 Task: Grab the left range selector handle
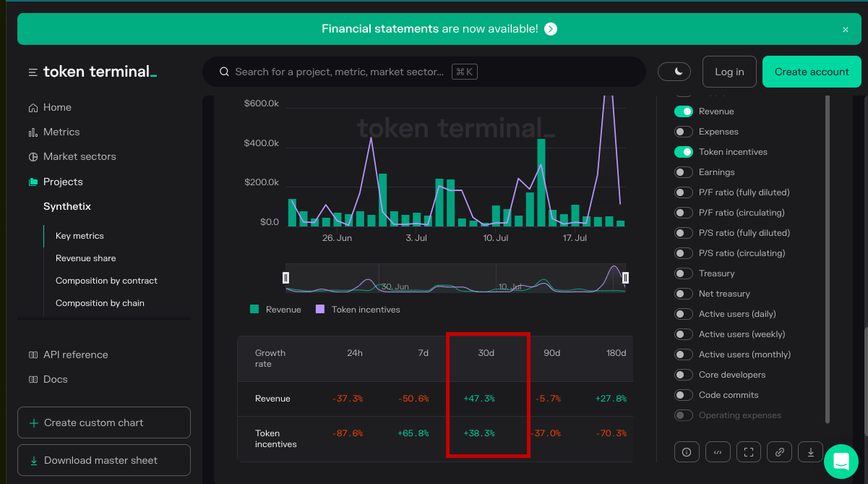(x=285, y=278)
